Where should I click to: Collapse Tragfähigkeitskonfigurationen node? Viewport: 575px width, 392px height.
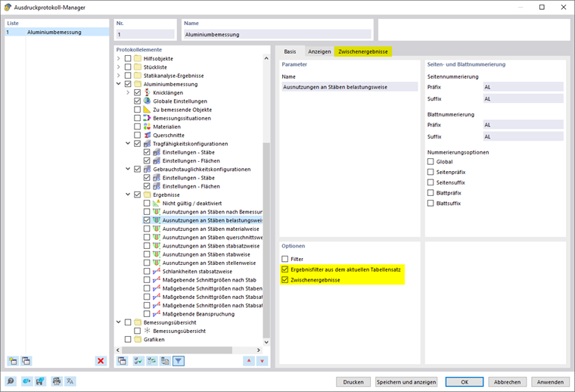point(128,143)
